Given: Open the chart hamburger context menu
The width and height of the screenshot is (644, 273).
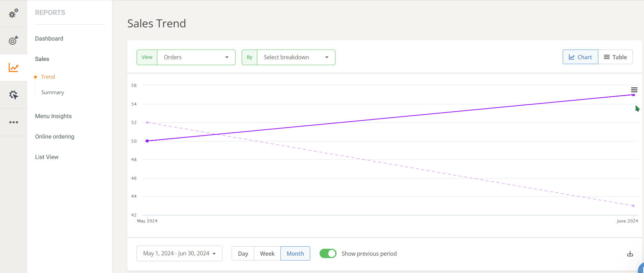Looking at the screenshot, I should click(x=634, y=90).
